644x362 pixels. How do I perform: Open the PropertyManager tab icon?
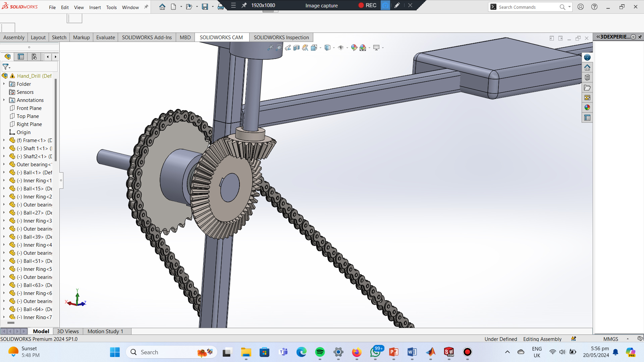tap(21, 57)
